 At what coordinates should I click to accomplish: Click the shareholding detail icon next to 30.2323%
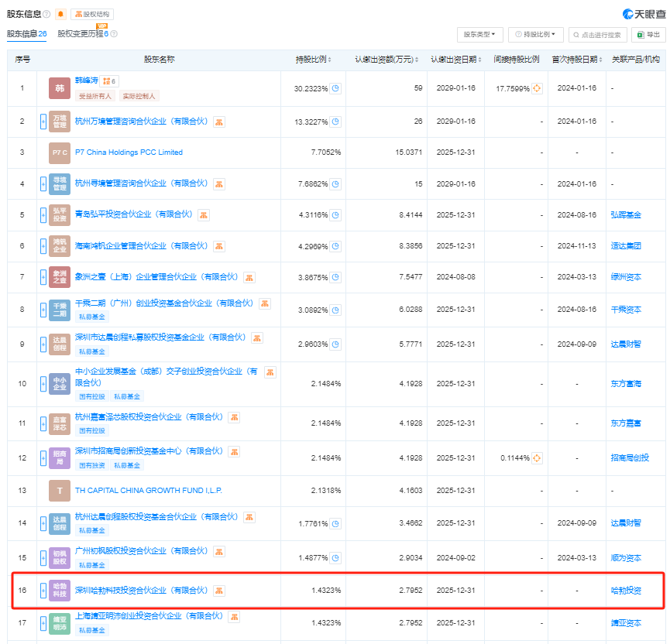coord(335,88)
